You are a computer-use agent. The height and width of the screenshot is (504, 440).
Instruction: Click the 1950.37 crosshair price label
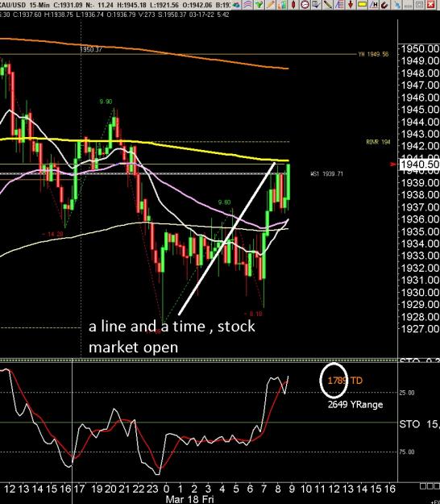[91, 49]
